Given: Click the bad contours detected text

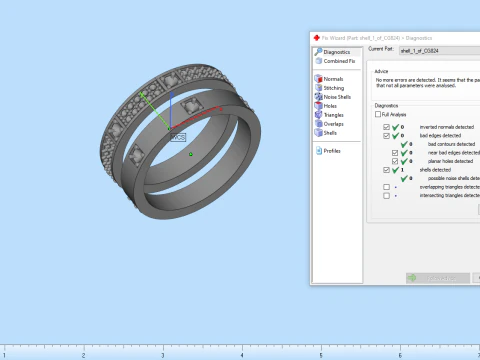Looking at the screenshot, I should pyautogui.click(x=451, y=144).
